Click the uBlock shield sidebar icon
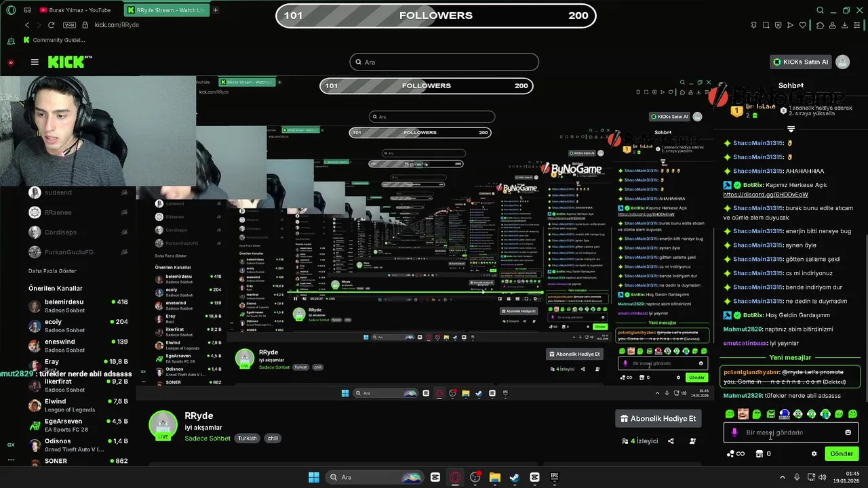 click(11, 62)
